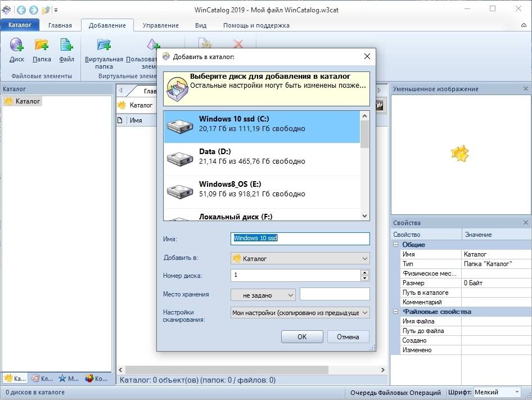
Task: Click the Папка add-folder ribbon icon
Action: pyautogui.click(x=42, y=44)
